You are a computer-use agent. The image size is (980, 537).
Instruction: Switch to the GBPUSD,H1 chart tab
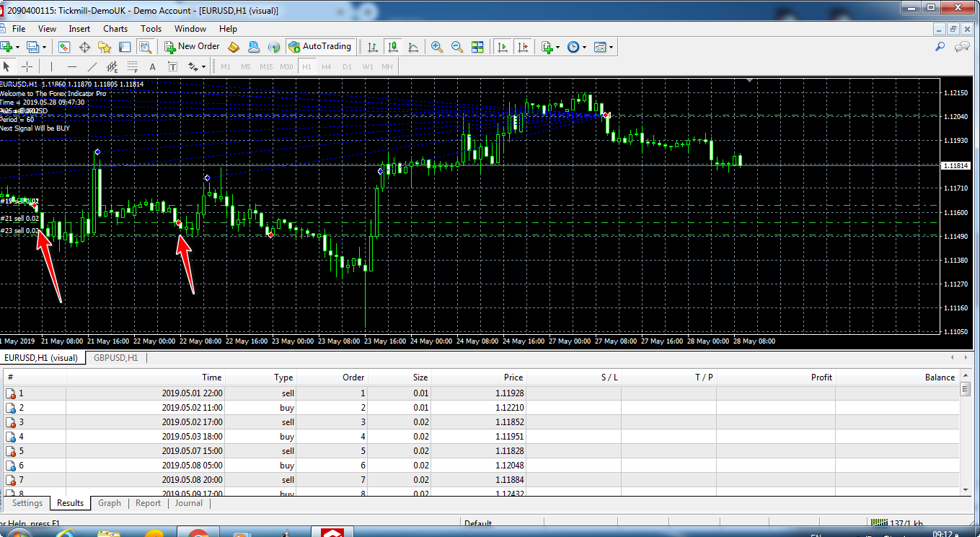[115, 358]
